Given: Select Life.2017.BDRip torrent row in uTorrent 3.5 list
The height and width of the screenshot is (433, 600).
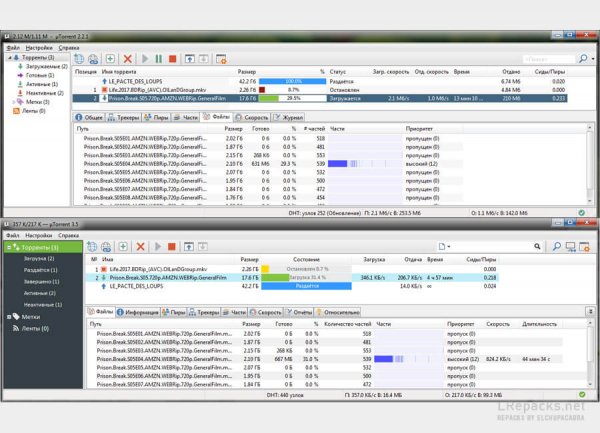Looking at the screenshot, I should pos(293,269).
